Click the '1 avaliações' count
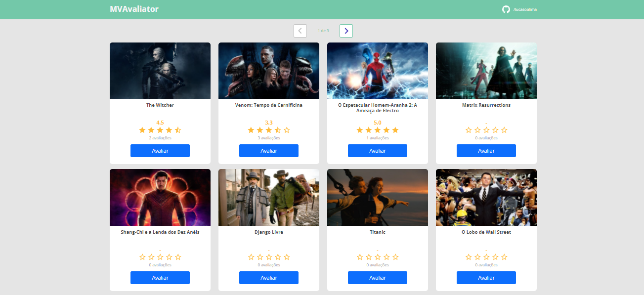This screenshot has height=295, width=644. [x=378, y=138]
